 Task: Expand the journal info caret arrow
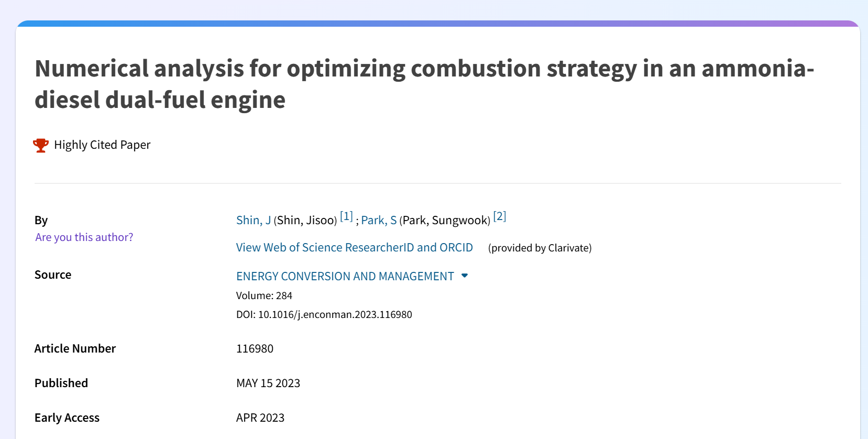[465, 276]
